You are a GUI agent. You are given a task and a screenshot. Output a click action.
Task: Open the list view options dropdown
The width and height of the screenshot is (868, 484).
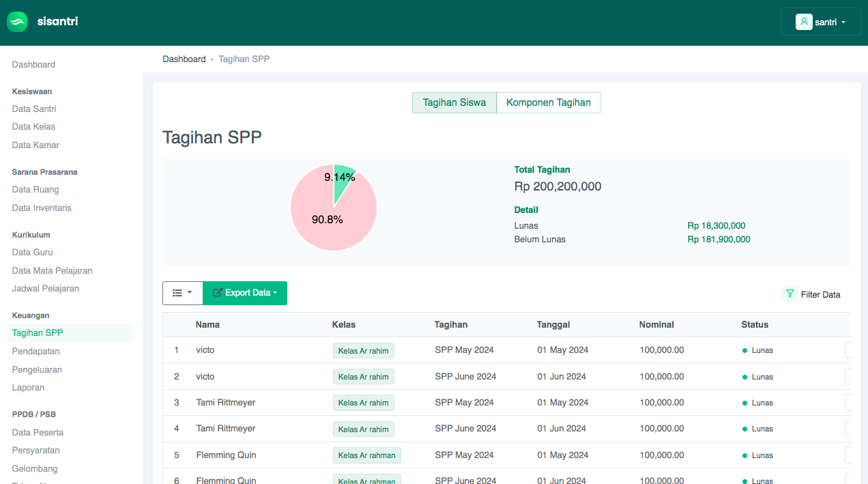(182, 293)
